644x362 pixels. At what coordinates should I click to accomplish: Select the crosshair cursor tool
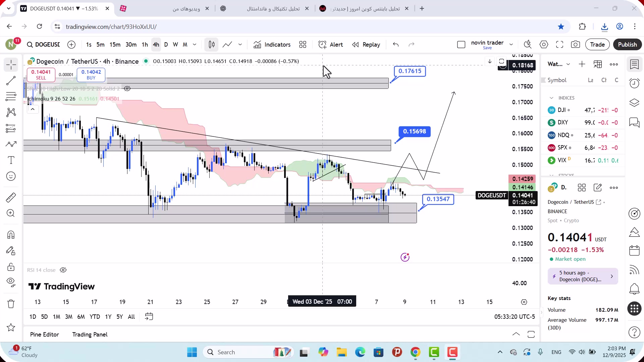[x=11, y=65]
